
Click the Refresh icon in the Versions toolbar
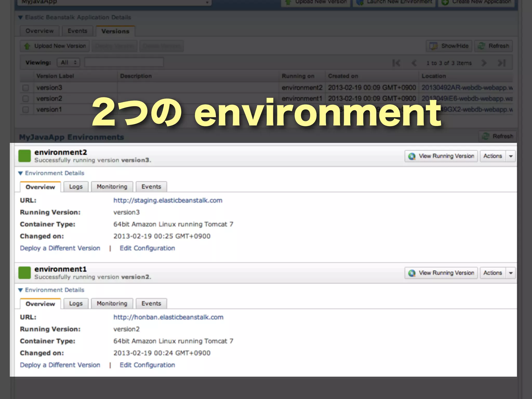click(x=482, y=46)
